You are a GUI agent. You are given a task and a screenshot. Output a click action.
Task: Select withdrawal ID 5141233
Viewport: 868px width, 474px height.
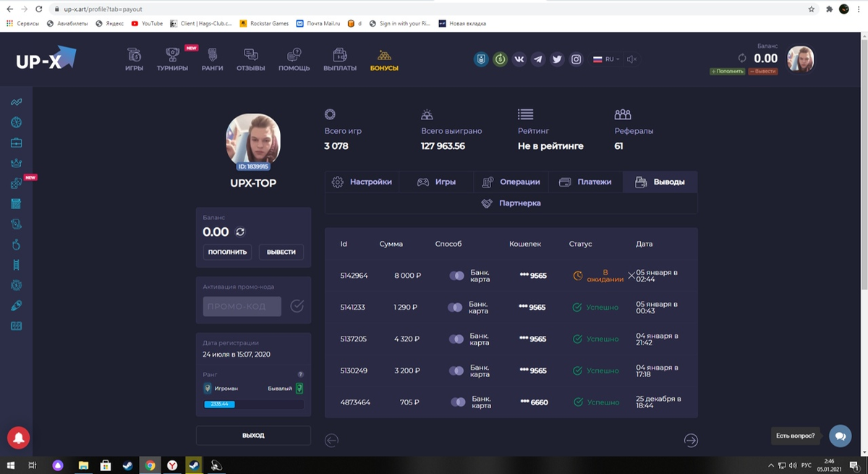coord(353,307)
